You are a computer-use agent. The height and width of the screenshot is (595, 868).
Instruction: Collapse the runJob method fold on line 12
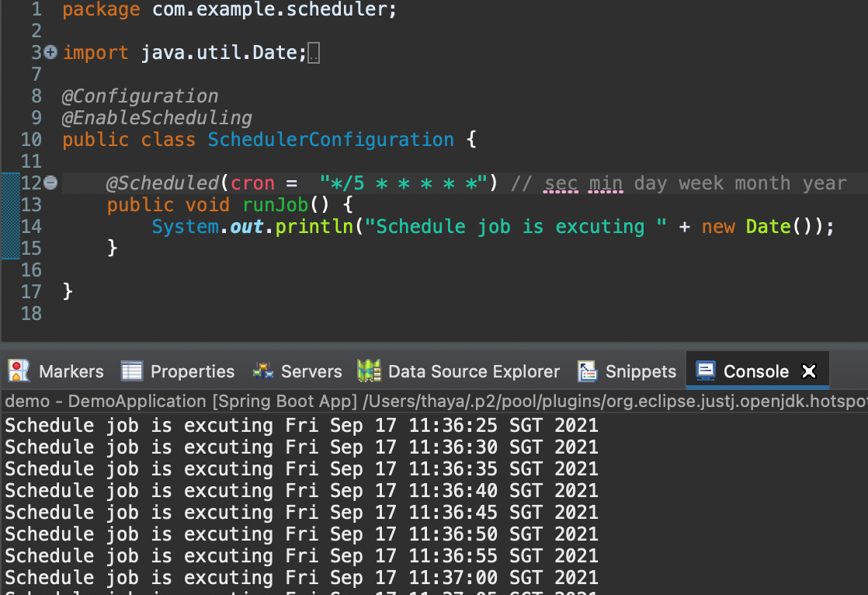[49, 183]
